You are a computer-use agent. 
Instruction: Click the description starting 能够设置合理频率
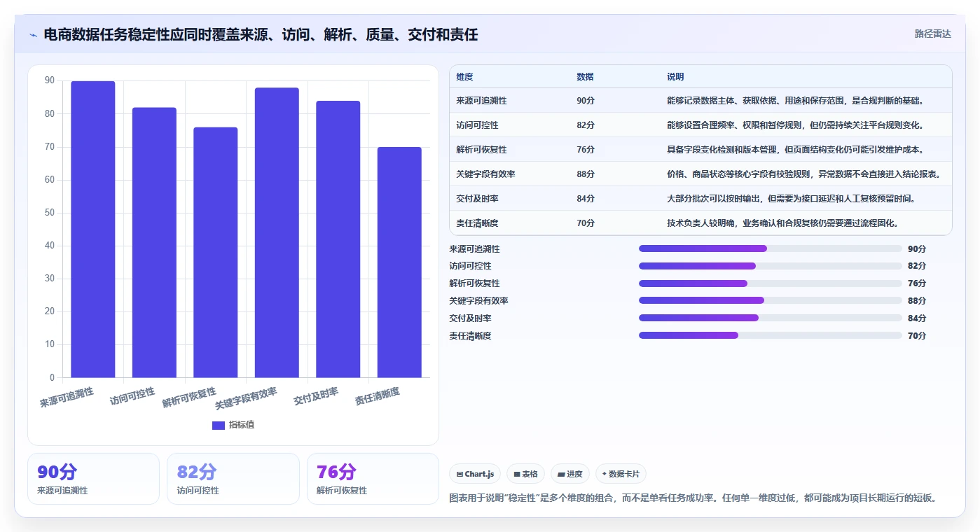point(795,125)
